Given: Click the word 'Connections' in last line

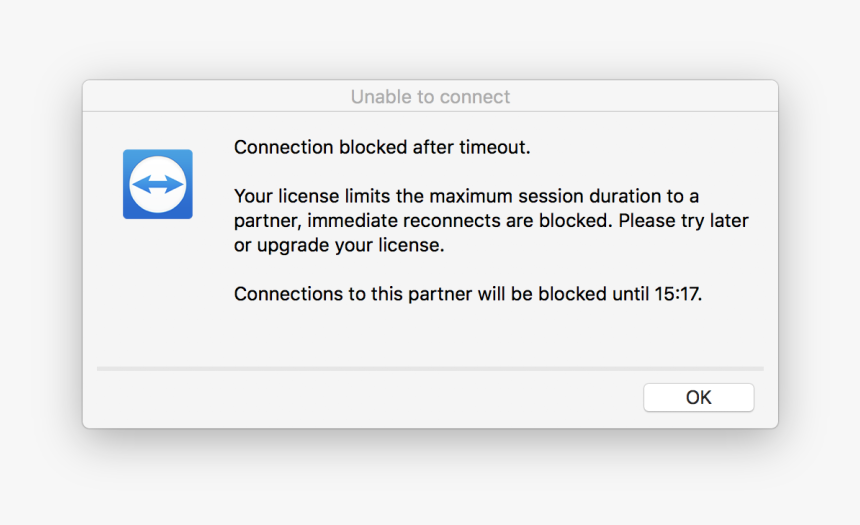Looking at the screenshot, I should pyautogui.click(x=289, y=293).
